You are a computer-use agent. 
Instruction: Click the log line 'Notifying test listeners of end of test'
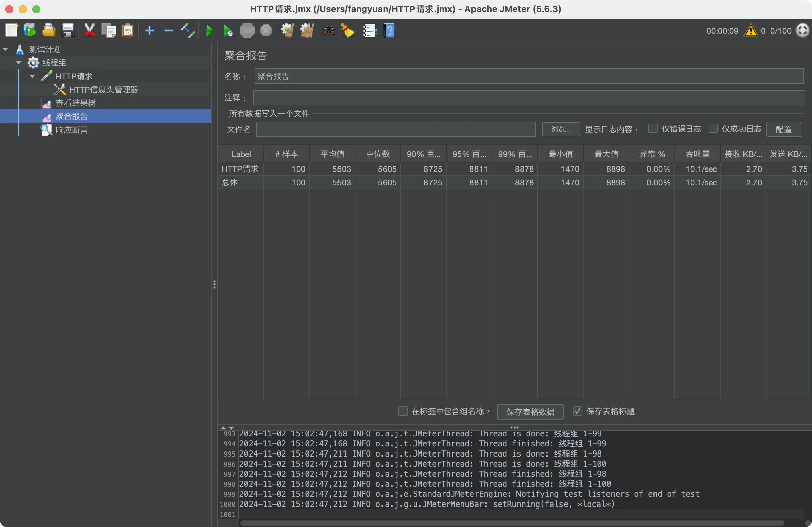point(469,494)
